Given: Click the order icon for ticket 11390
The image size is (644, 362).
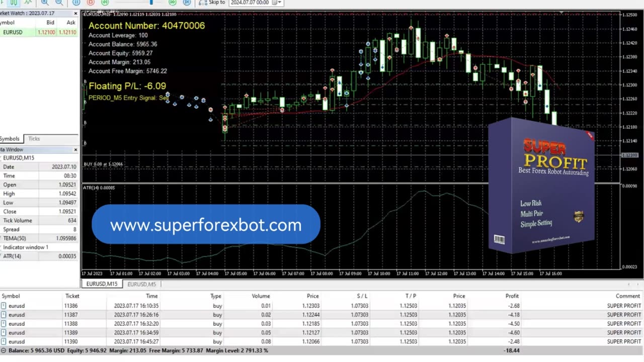Looking at the screenshot, I should point(4,342).
